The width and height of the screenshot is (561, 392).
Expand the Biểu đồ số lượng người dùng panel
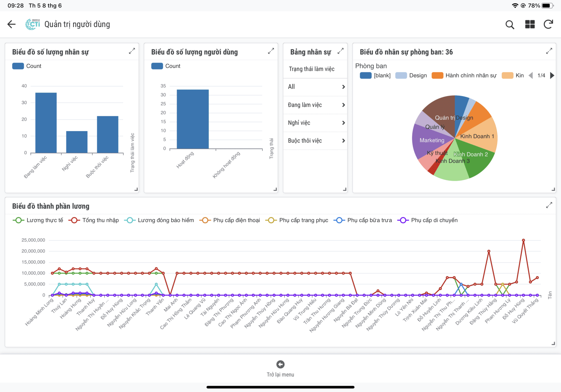coord(271,51)
